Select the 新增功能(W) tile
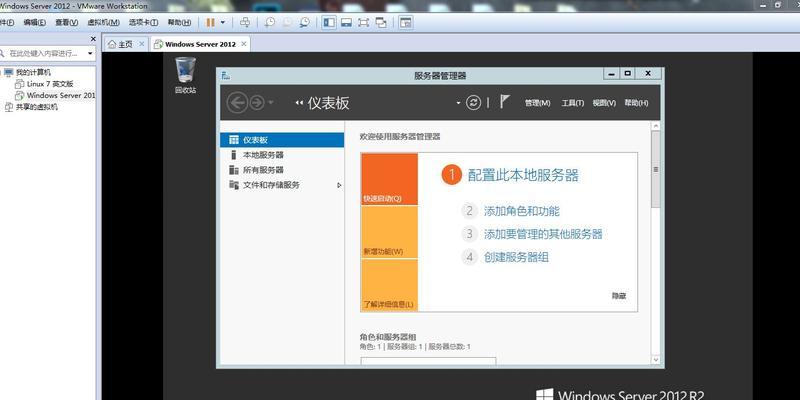This screenshot has width=800, height=400. 389,232
